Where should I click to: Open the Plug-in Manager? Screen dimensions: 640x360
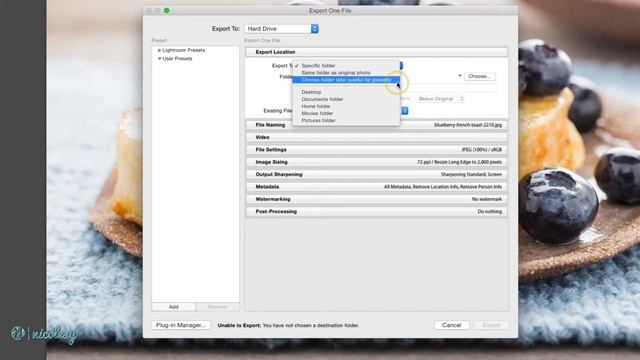tap(181, 325)
